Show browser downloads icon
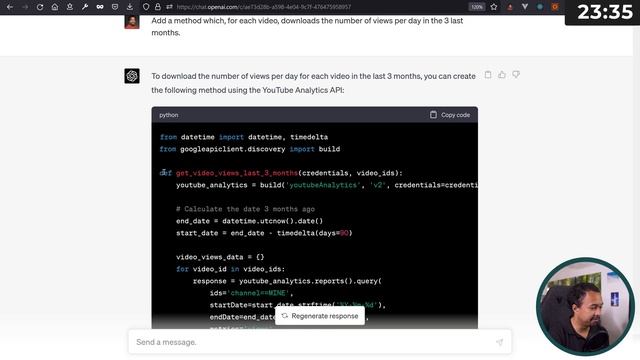This screenshot has width=640, height=360. 130,7
